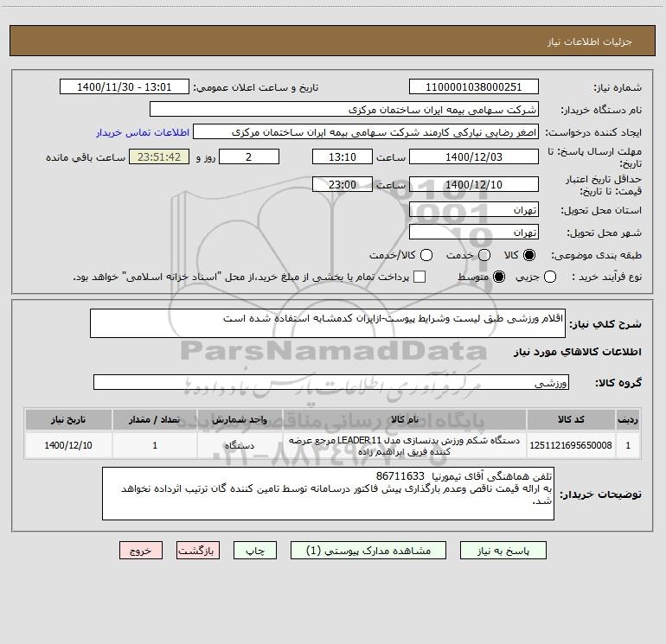Click the دستگاه unit cell
Screen dimensions: 666x644
240,445
